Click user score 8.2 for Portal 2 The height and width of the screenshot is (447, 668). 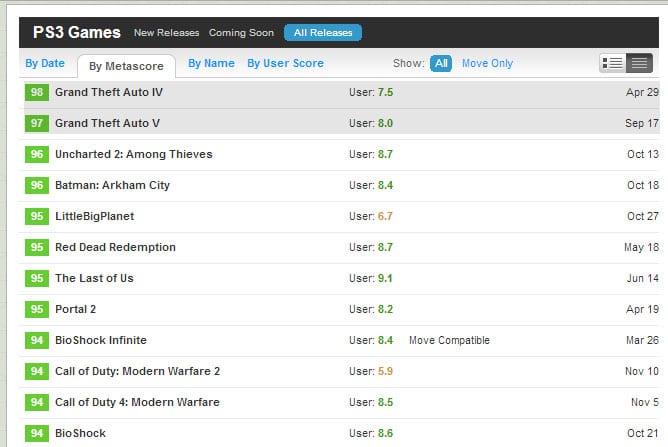[x=385, y=309]
